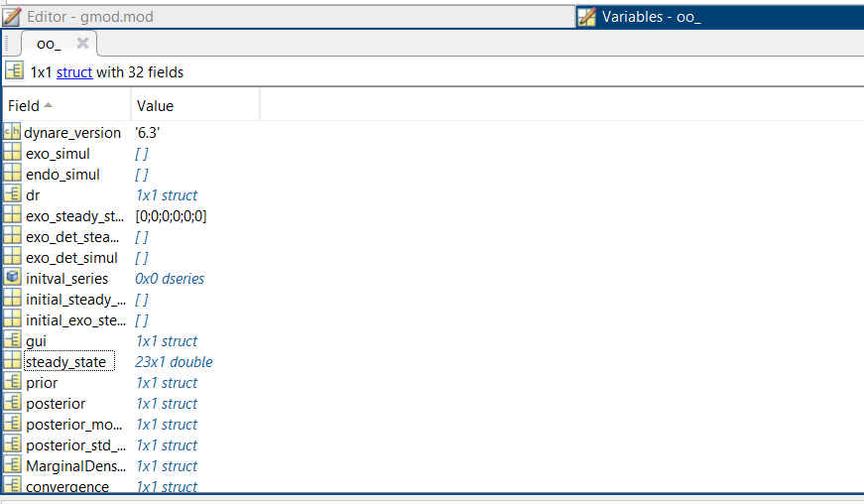Click the Value column header
Viewport: 864px width, 504px height.
point(195,106)
